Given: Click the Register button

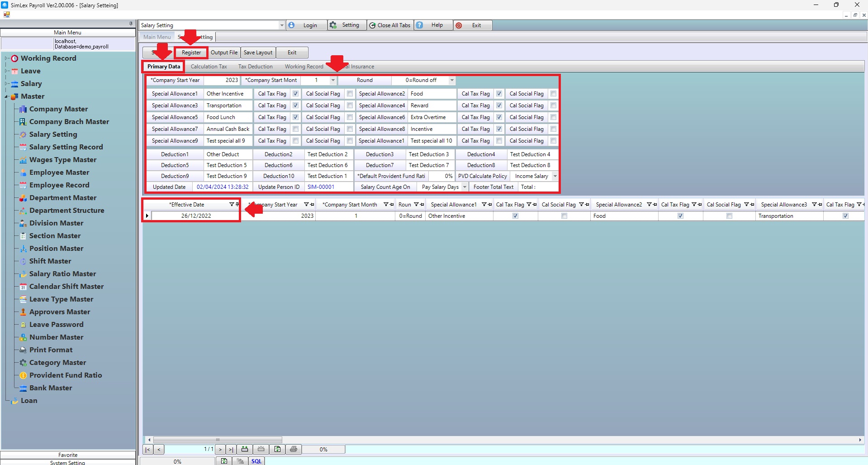Looking at the screenshot, I should click(191, 53).
